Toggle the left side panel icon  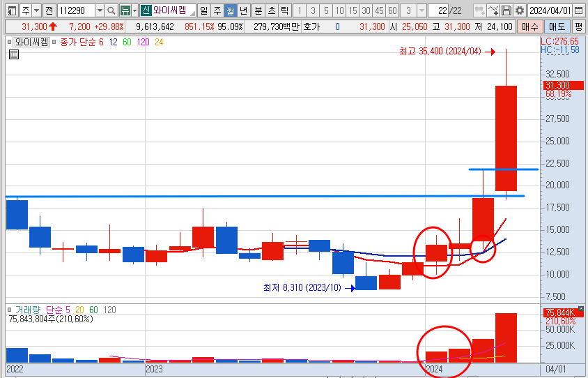coord(12,10)
